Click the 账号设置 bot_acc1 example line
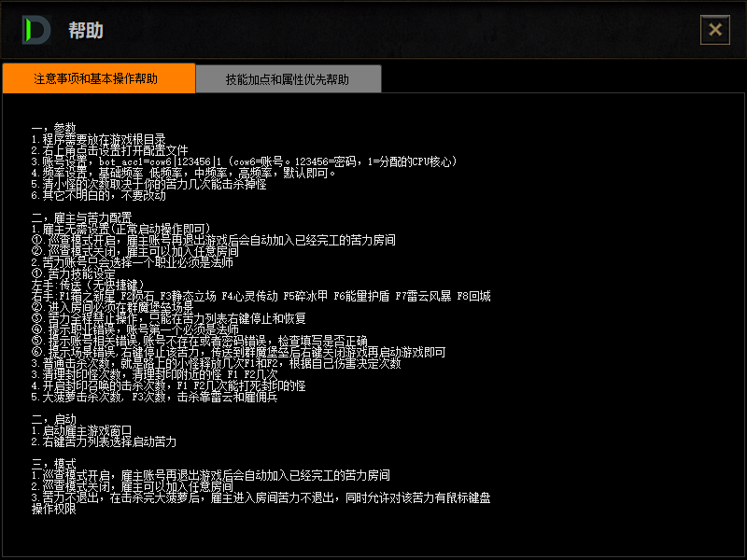747x560 pixels. click(243, 161)
